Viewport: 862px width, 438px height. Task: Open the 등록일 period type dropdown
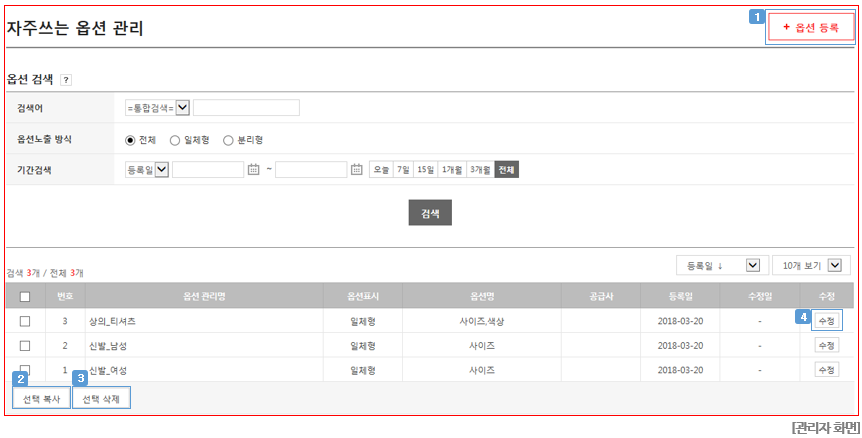pyautogui.click(x=147, y=170)
